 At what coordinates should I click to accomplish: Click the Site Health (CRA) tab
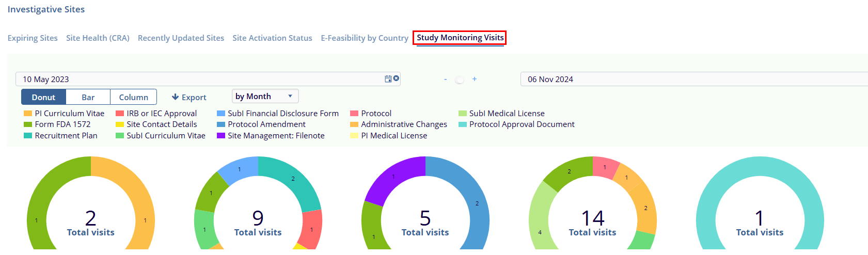point(98,38)
